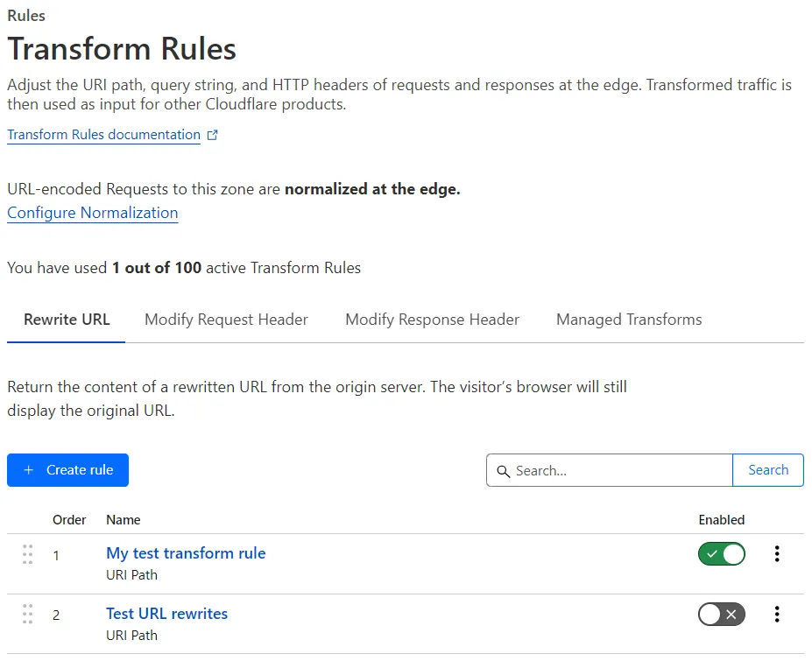Screen dimensions: 812x661
Task: Click the Search button
Action: click(767, 470)
